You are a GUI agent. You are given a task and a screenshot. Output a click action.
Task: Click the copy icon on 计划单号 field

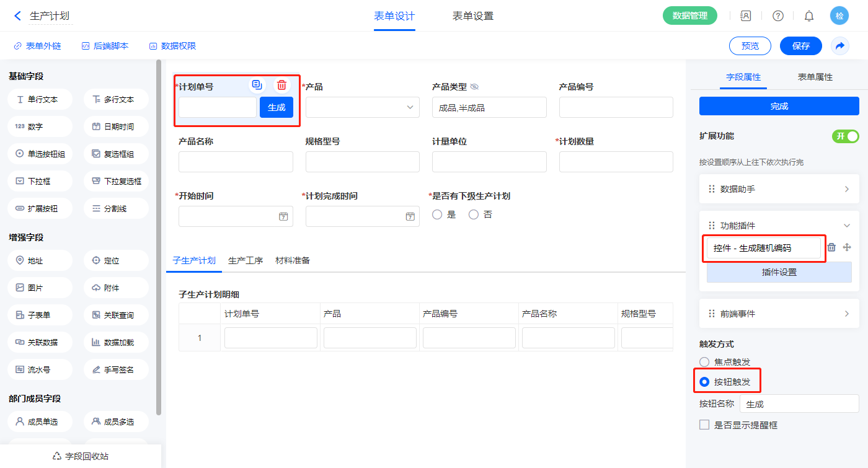pos(257,86)
